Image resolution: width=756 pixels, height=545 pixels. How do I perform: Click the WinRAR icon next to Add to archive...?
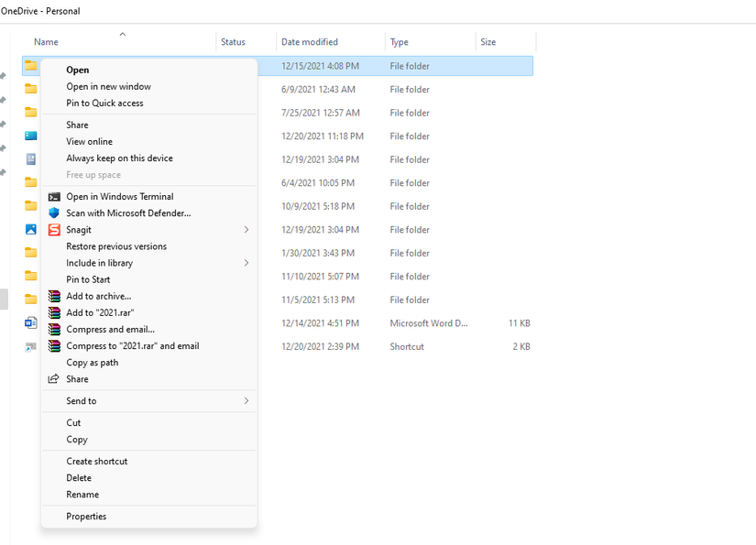(x=54, y=296)
